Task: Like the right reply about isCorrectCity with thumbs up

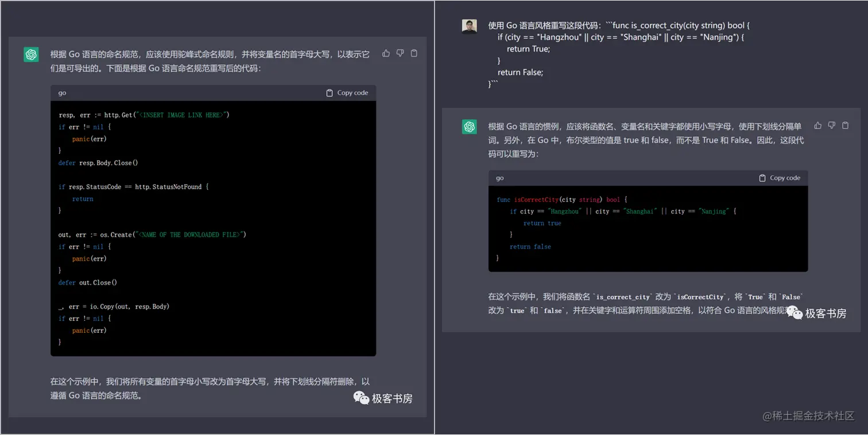Action: pyautogui.click(x=817, y=125)
